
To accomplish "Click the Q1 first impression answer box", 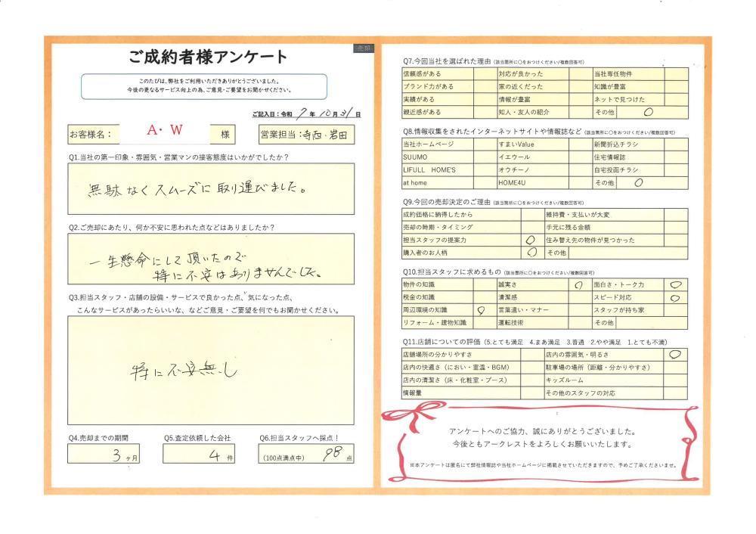I will (x=210, y=188).
